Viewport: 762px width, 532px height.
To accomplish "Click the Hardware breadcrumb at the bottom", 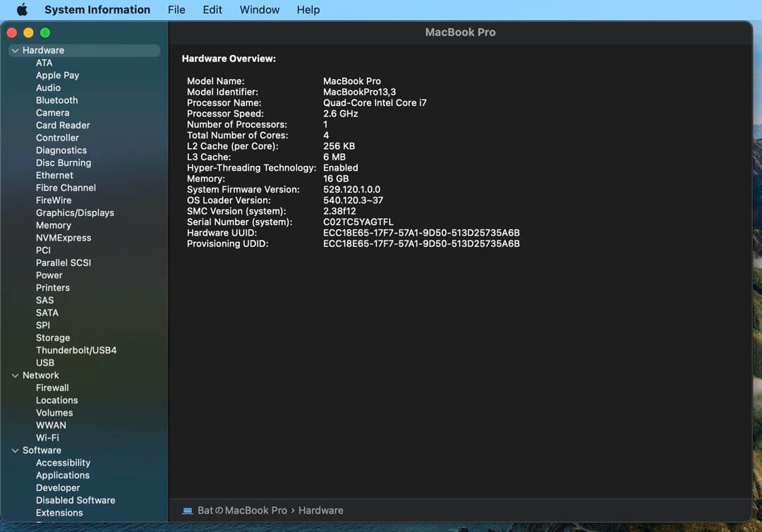I will coord(321,510).
